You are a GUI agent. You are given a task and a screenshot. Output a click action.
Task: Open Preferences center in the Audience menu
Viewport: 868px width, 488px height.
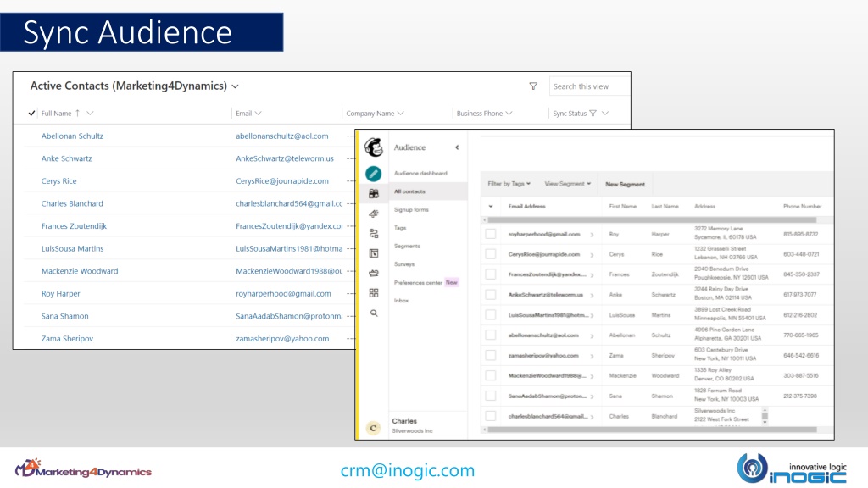418,283
